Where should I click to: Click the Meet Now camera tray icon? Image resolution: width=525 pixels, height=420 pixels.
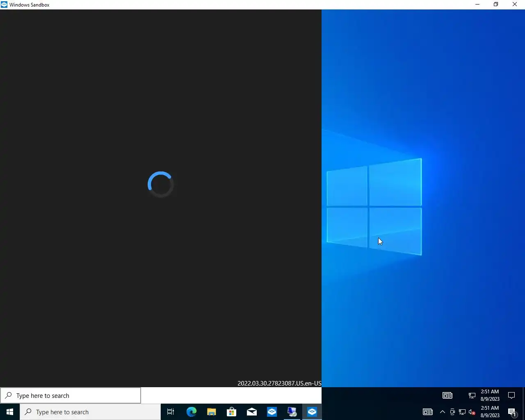coord(452,412)
